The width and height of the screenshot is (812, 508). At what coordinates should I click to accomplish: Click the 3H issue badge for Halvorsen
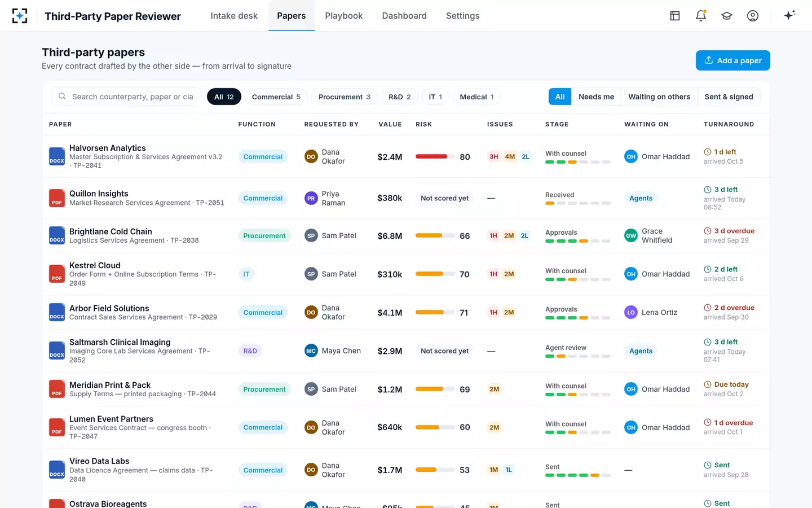(494, 156)
